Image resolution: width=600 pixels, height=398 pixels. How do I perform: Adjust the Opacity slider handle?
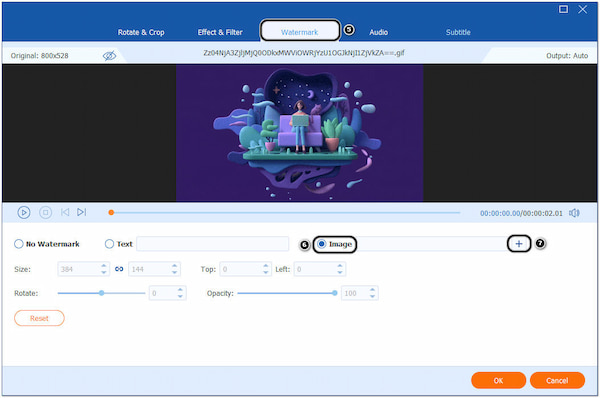pos(334,293)
